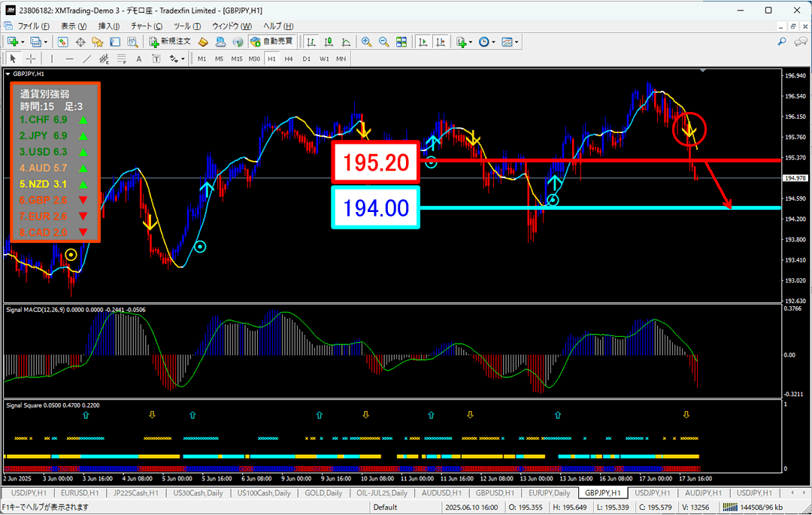Click the signals broadcast icon

pos(238,42)
